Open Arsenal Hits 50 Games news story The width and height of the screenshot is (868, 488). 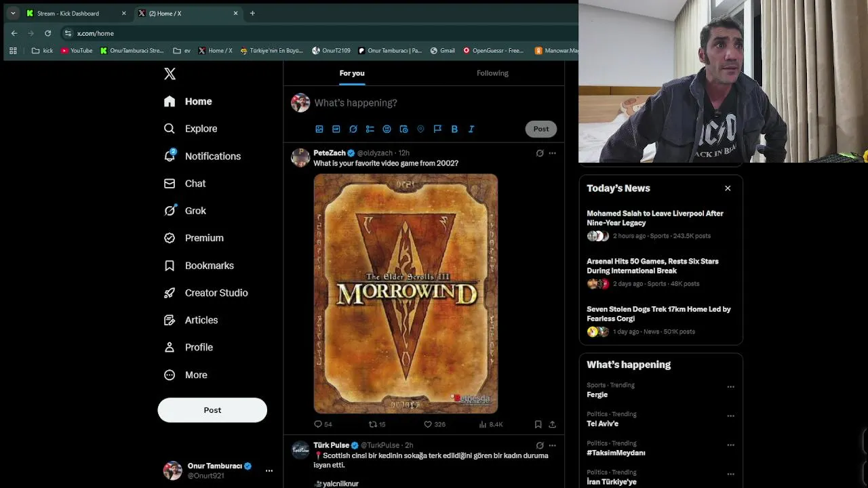[660, 272]
